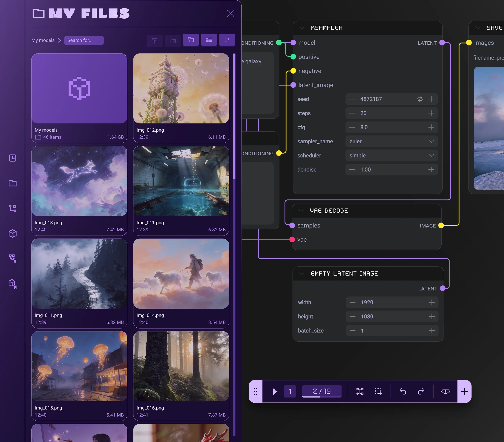The height and width of the screenshot is (442, 504).
Task: Click the list view icon in files toolbar
Action: pyautogui.click(x=209, y=40)
